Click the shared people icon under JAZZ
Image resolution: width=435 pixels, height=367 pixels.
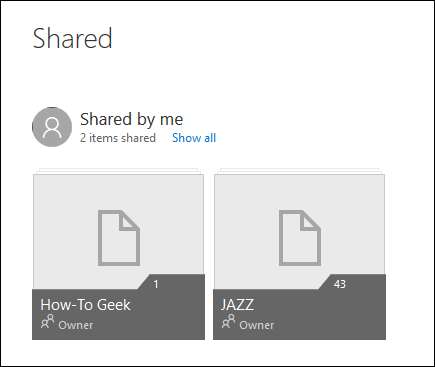click(x=229, y=321)
